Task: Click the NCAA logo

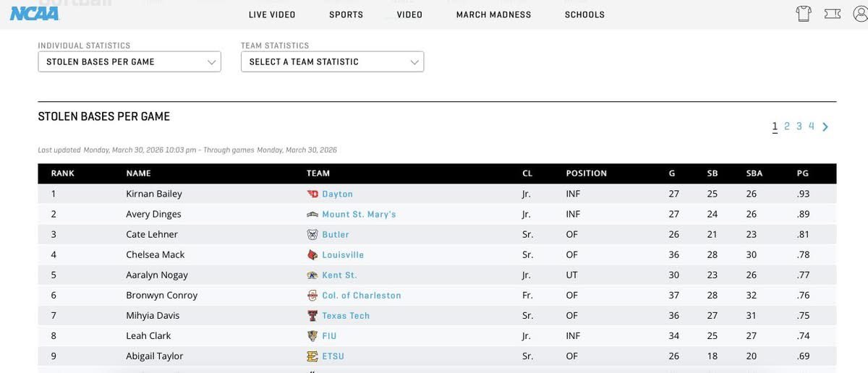Action: [x=34, y=13]
